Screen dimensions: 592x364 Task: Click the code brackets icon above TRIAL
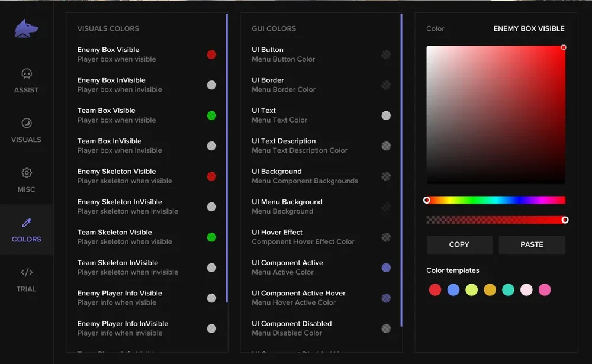(26, 273)
